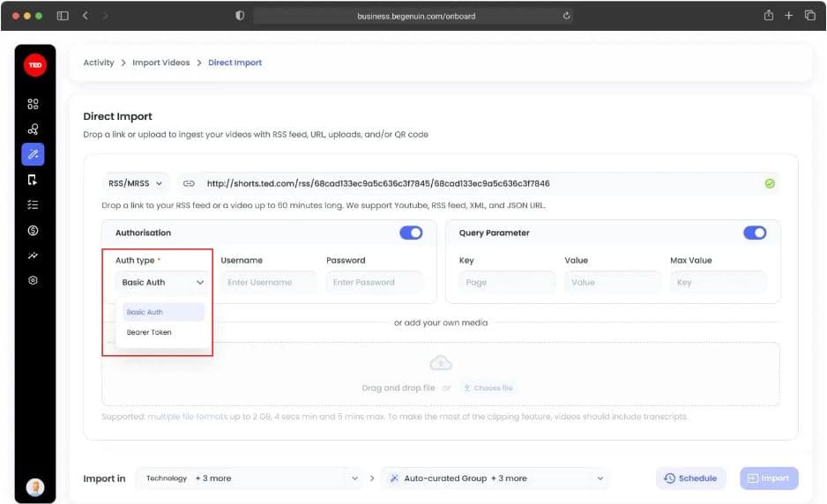Click the Import button
827x504 pixels.
769,478
